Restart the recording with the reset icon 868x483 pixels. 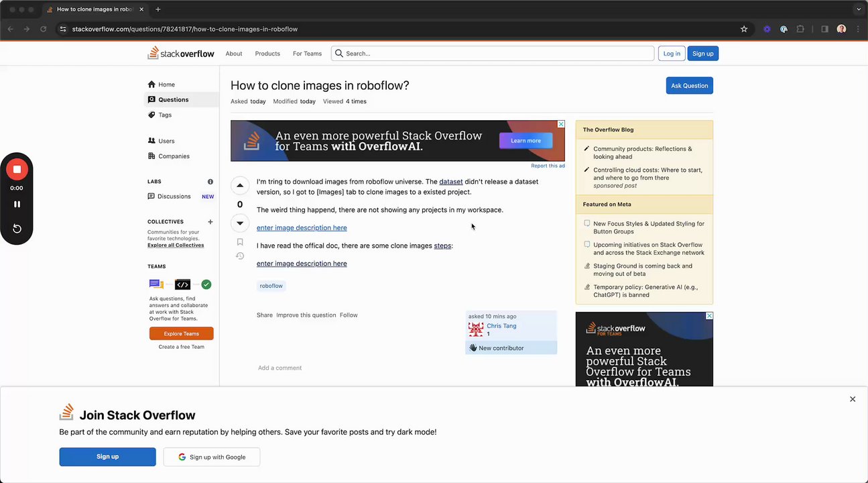17,229
